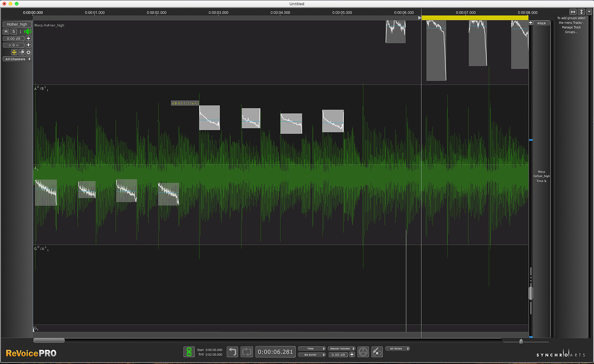Open the All Notes dropdown

tap(398, 348)
